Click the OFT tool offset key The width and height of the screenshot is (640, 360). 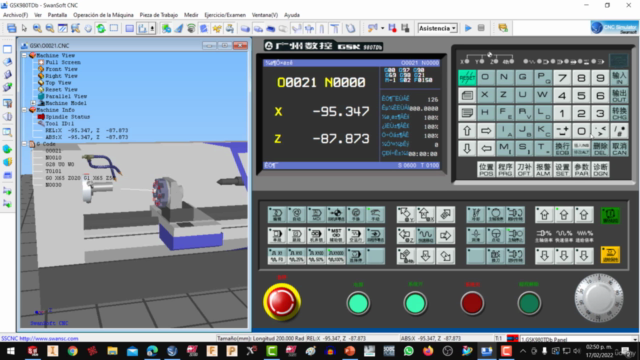(524, 169)
